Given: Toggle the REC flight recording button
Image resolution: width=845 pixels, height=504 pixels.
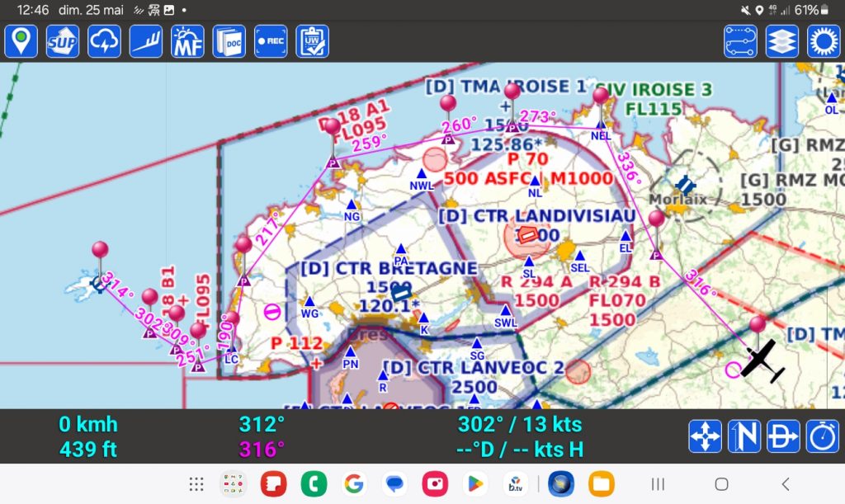Looking at the screenshot, I should click(x=271, y=41).
